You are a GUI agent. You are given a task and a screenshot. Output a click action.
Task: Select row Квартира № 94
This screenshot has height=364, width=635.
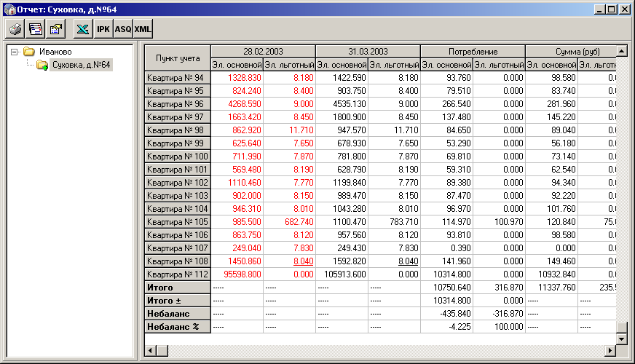coord(178,78)
